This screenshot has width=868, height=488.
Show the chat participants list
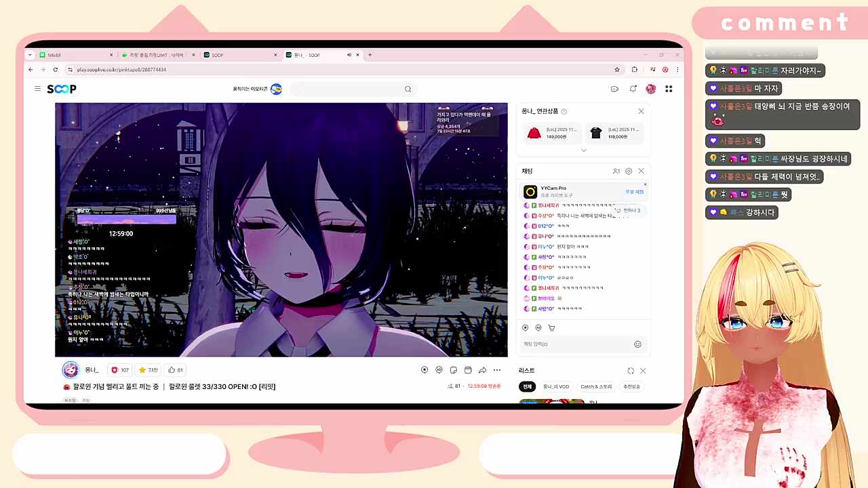(616, 171)
